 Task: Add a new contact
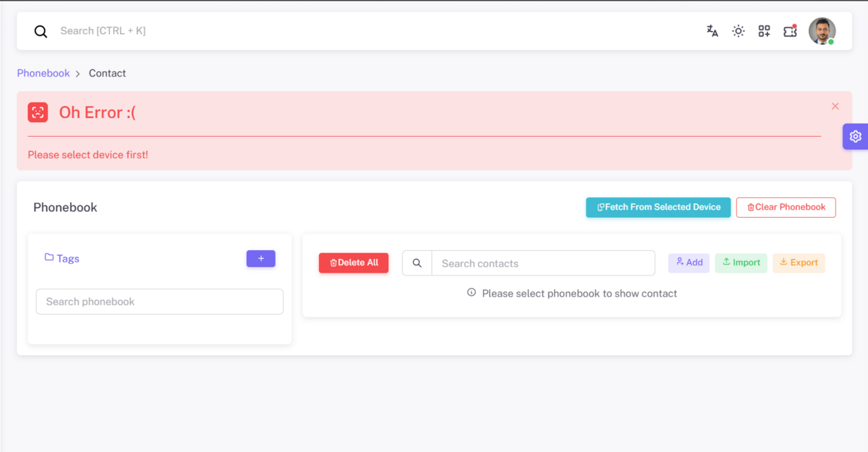click(689, 263)
